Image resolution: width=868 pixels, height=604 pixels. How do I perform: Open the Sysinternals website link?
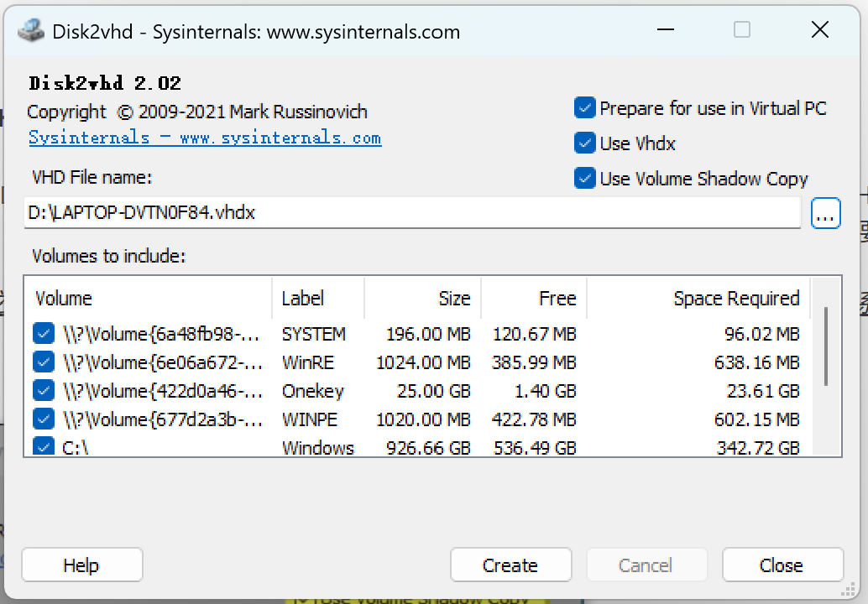pos(205,138)
